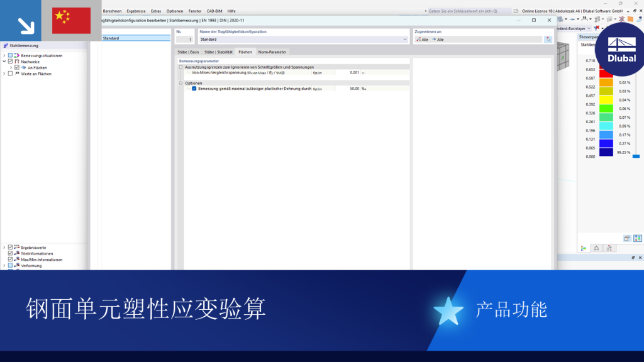Open the Hilfe menu
Screen dimensions: 644x362
[x=231, y=11]
